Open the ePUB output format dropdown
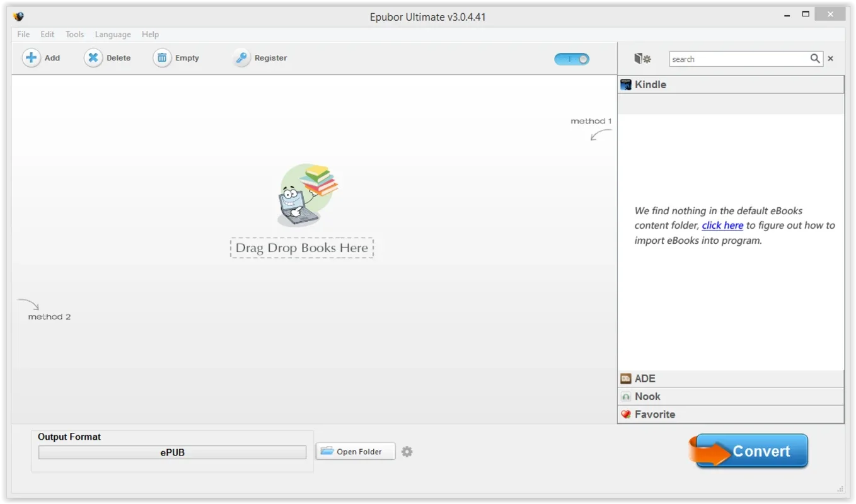856x504 pixels. click(x=172, y=452)
